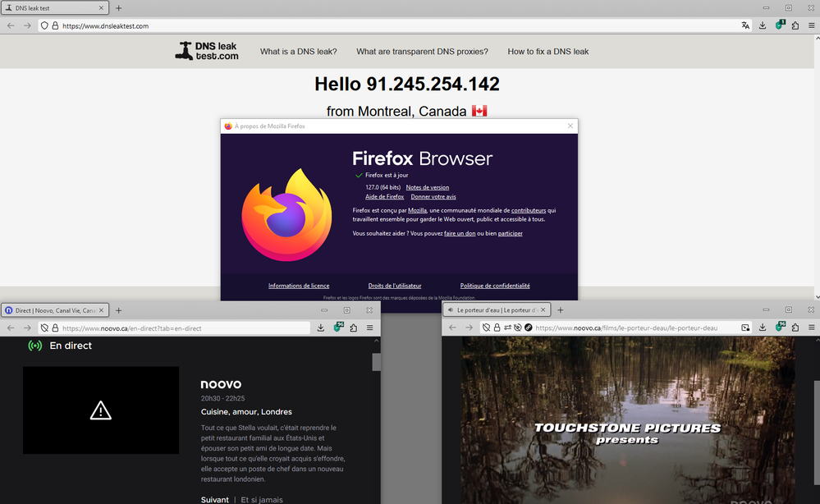Click the Mozilla link in the About dialog

(x=417, y=210)
